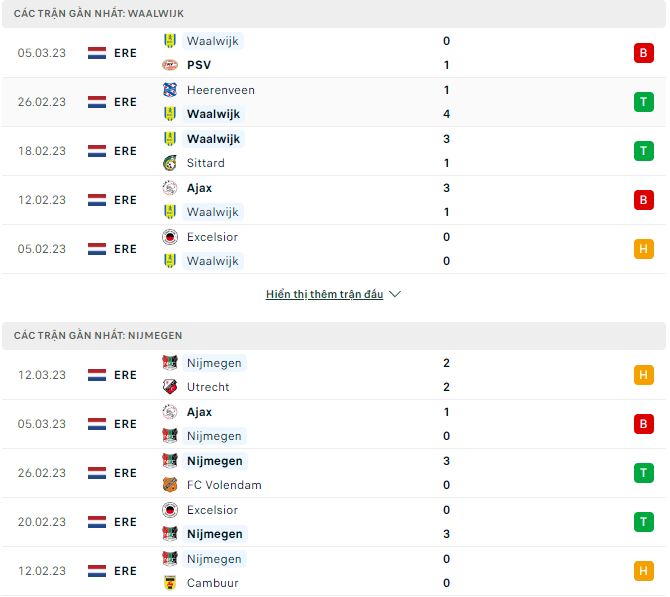Viewport: 670px width, 597px height.
Task: Open "Hiển thị thêm trận đấu" link
Action: point(324,295)
